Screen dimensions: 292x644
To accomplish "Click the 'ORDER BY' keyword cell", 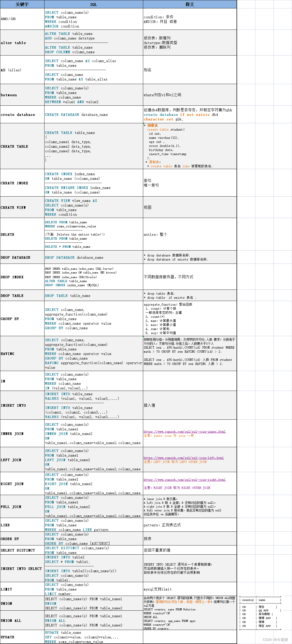I will pos(22,539).
